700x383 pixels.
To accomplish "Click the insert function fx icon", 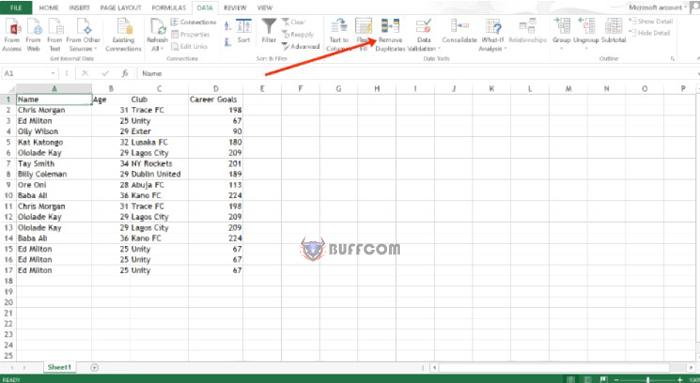I will click(125, 73).
